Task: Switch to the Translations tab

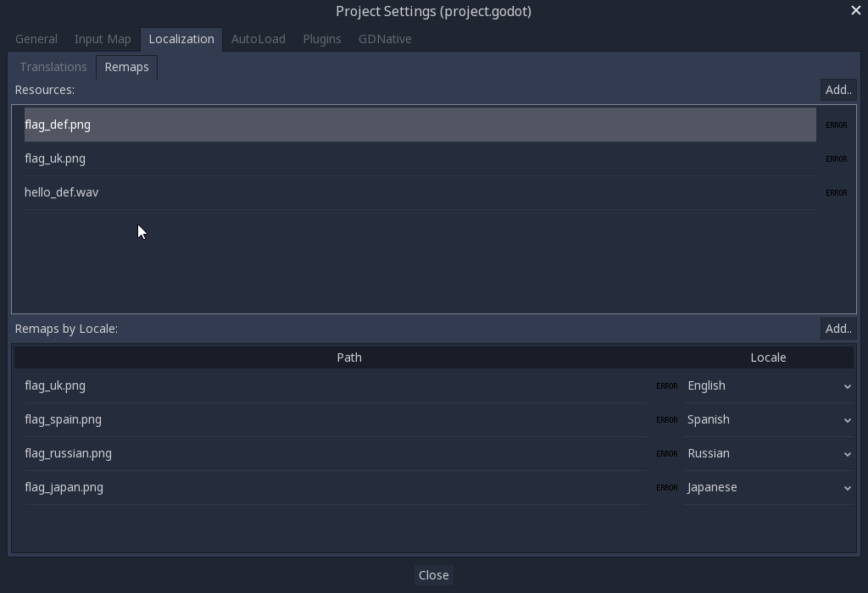Action: click(x=53, y=67)
